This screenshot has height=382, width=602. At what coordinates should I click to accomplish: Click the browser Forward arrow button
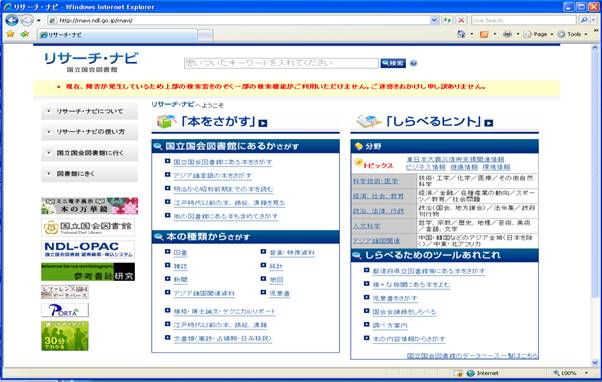pyautogui.click(x=27, y=20)
